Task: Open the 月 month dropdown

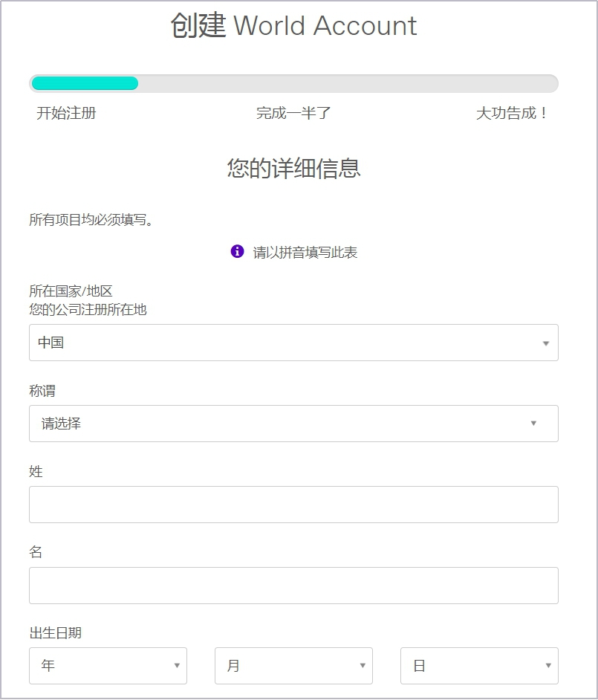Action: pos(293,666)
